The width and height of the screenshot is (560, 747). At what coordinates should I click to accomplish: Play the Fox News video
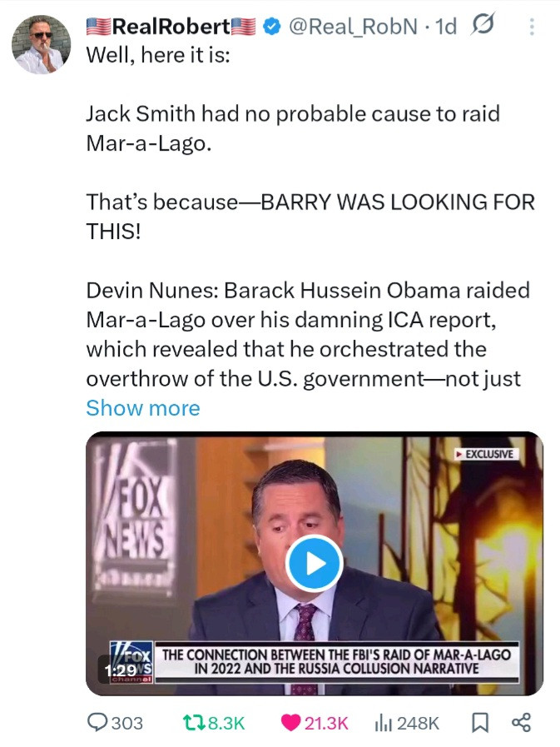(x=314, y=563)
